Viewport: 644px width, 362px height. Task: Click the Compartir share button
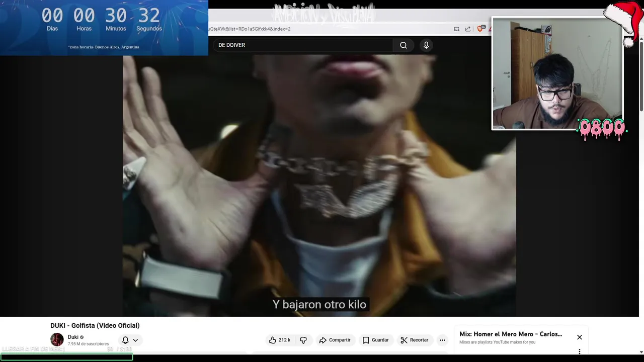tap(335, 340)
